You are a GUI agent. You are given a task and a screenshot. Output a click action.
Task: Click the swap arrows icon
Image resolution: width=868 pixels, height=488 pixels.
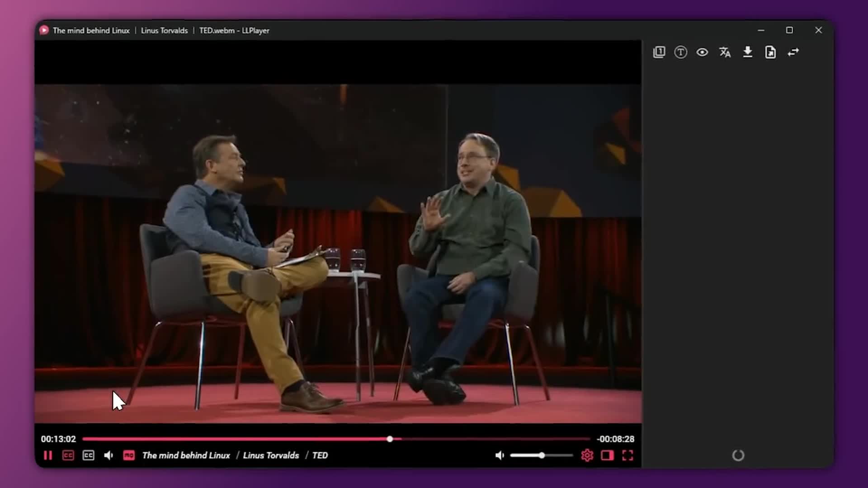[x=793, y=52]
